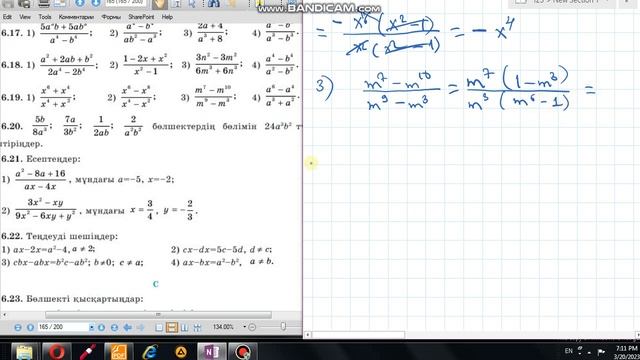Open the Комментарии menu
This screenshot has height=360, width=640.
76,17
